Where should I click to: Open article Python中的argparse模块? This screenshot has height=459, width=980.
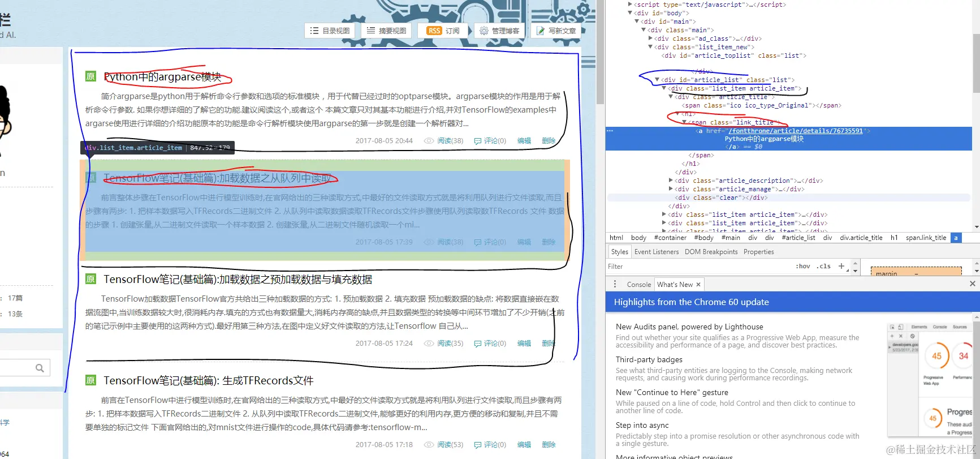pyautogui.click(x=162, y=76)
